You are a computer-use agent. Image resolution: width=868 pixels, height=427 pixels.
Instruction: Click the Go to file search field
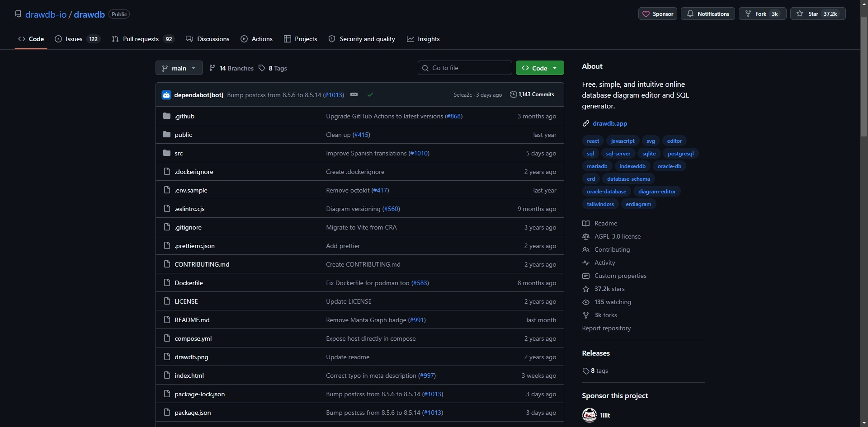(465, 68)
